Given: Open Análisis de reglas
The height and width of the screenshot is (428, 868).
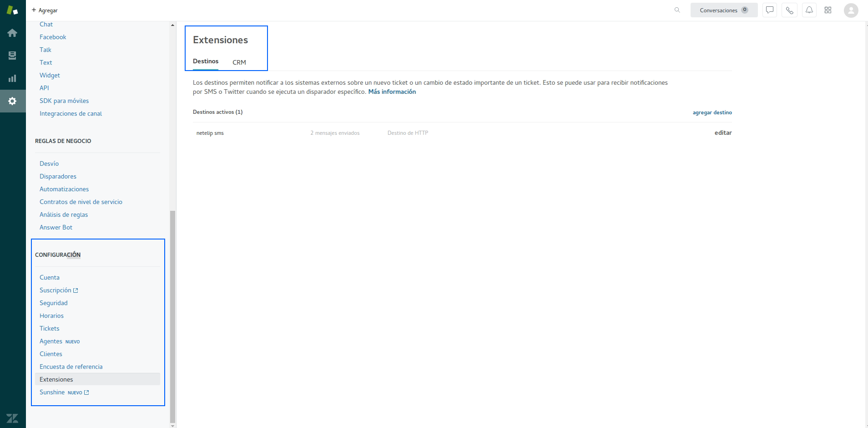Looking at the screenshot, I should (x=64, y=214).
